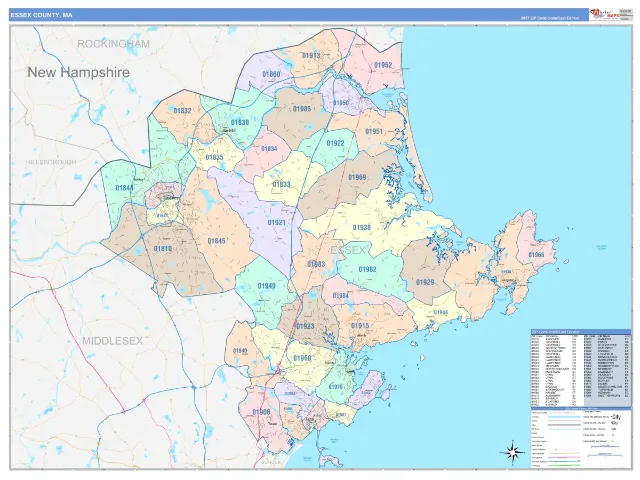Click ZIP code label 01944
640x480 pixels.
(x=440, y=312)
